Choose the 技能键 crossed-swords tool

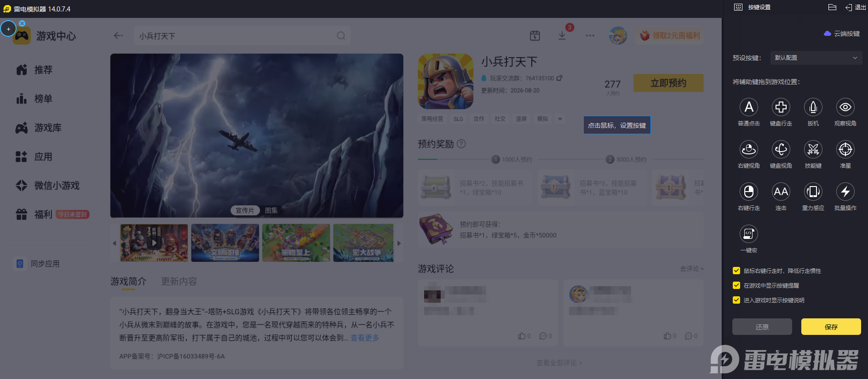pyautogui.click(x=813, y=149)
